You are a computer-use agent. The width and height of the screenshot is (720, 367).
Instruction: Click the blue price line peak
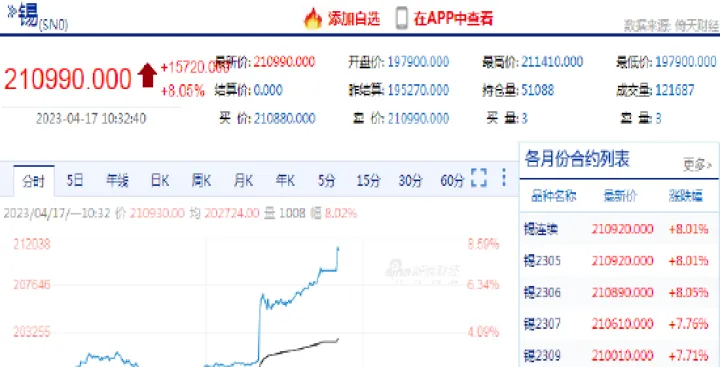pyautogui.click(x=338, y=248)
